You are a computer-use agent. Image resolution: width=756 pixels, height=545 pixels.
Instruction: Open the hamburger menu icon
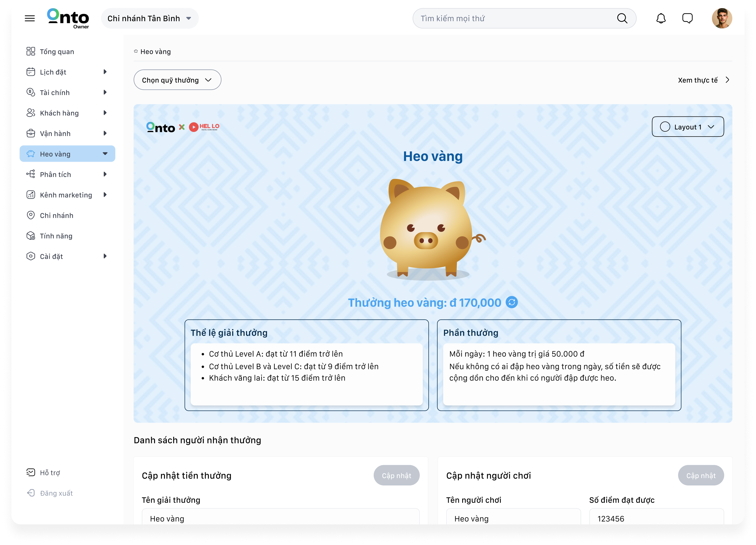tap(30, 18)
